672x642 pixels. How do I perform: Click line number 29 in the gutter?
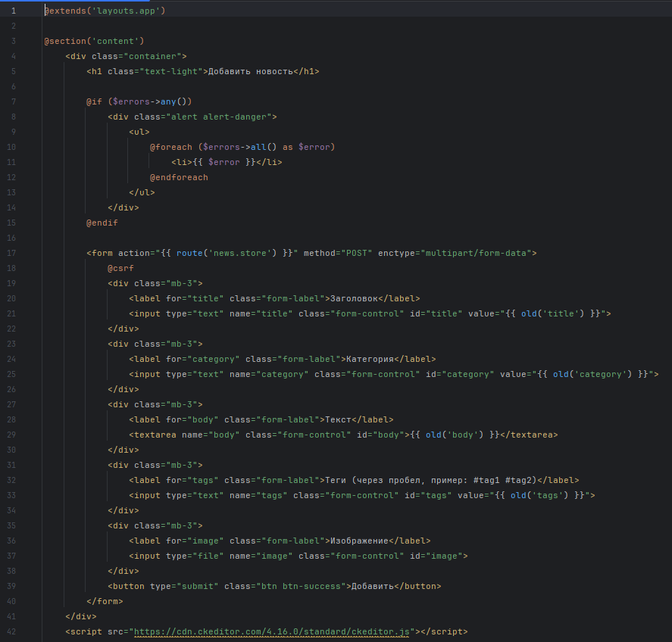pos(11,435)
